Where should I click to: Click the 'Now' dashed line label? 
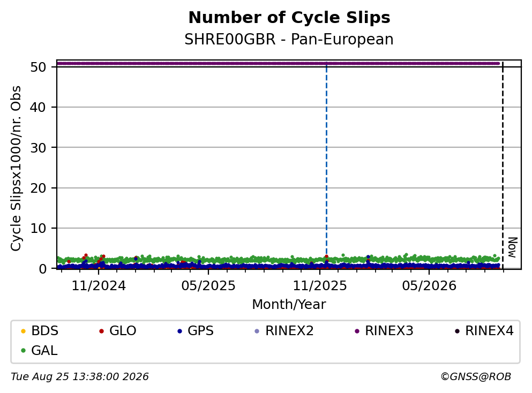[x=512, y=247]
